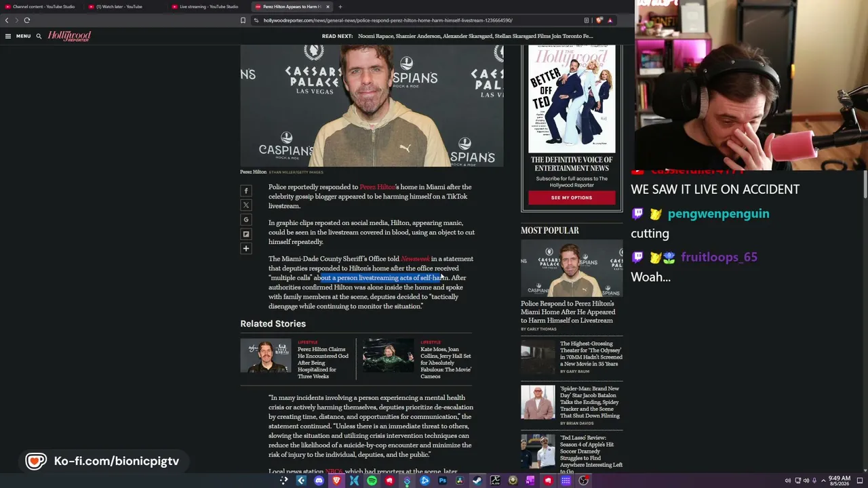The image size is (868, 488).
Task: Open the Spotify taskbar icon
Action: coord(372,481)
